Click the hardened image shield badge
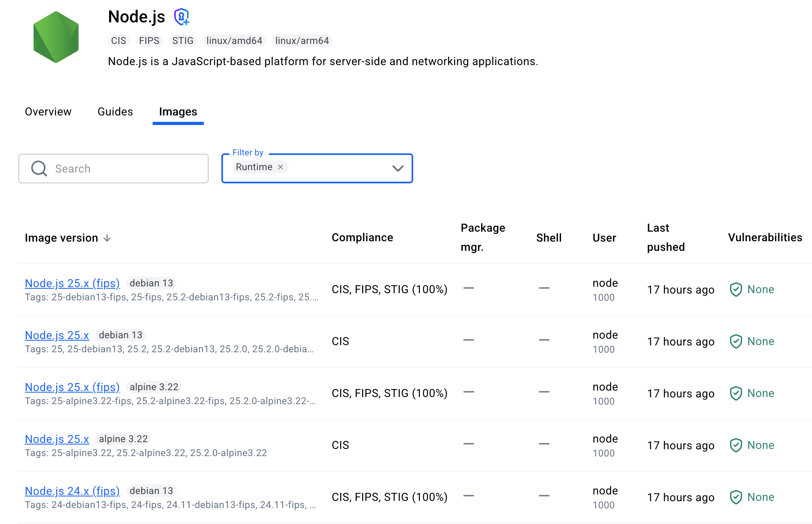 181,17
